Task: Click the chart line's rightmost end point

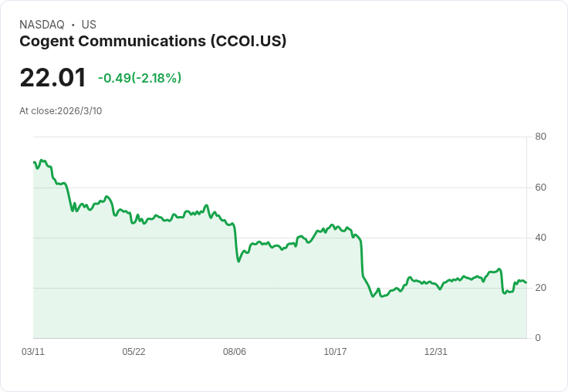Action: click(x=526, y=283)
